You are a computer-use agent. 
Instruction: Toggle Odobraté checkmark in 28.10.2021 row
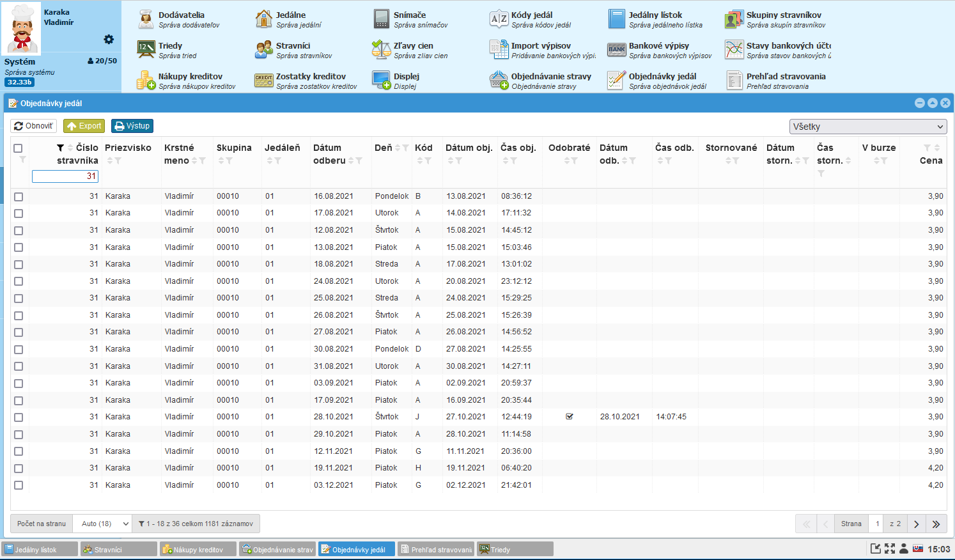tap(570, 417)
